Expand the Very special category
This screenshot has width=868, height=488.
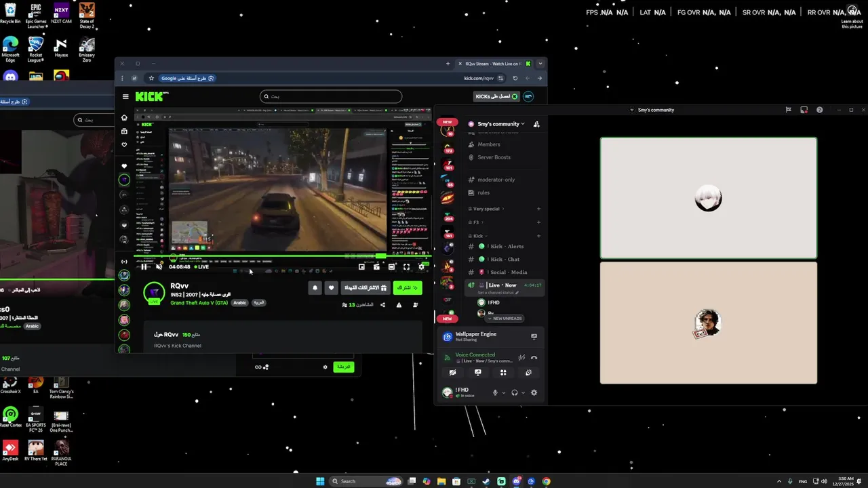click(x=486, y=209)
